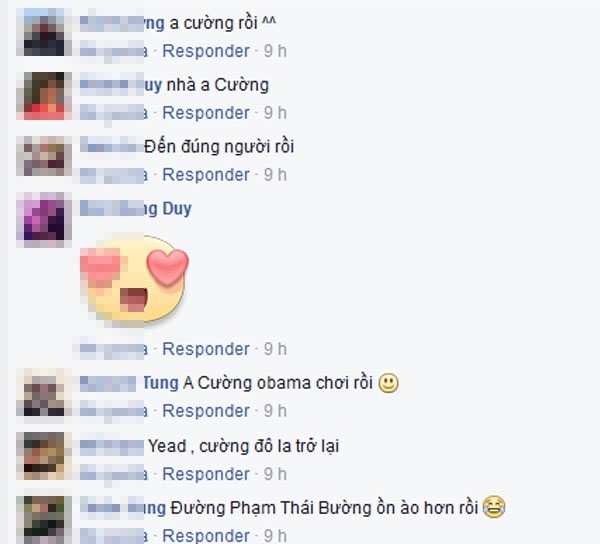The height and width of the screenshot is (544, 600).
Task: Click Responder under the 'ồn ào hơn rồi' comment
Action: click(206, 536)
